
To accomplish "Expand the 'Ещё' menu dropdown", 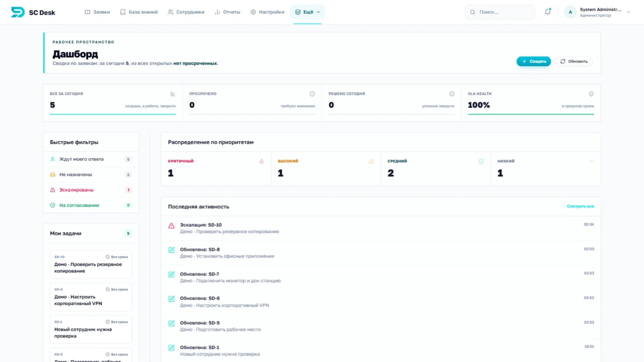I will 308,12.
